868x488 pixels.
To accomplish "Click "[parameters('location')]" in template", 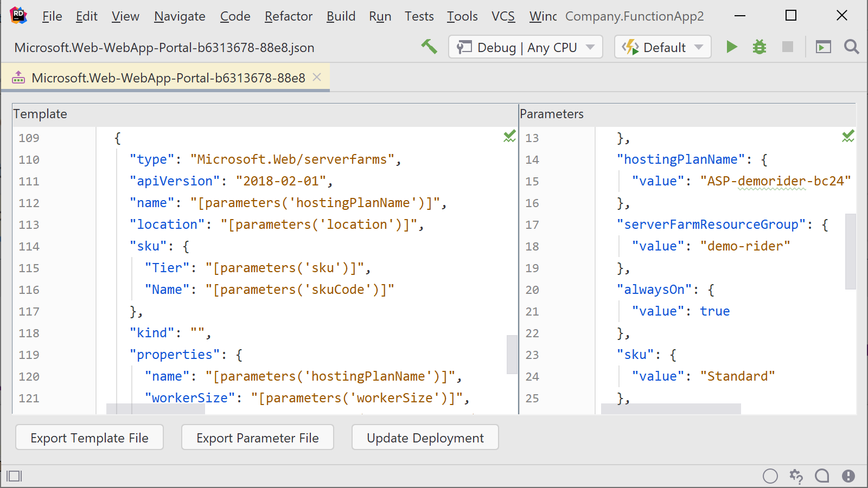I will click(x=318, y=224).
